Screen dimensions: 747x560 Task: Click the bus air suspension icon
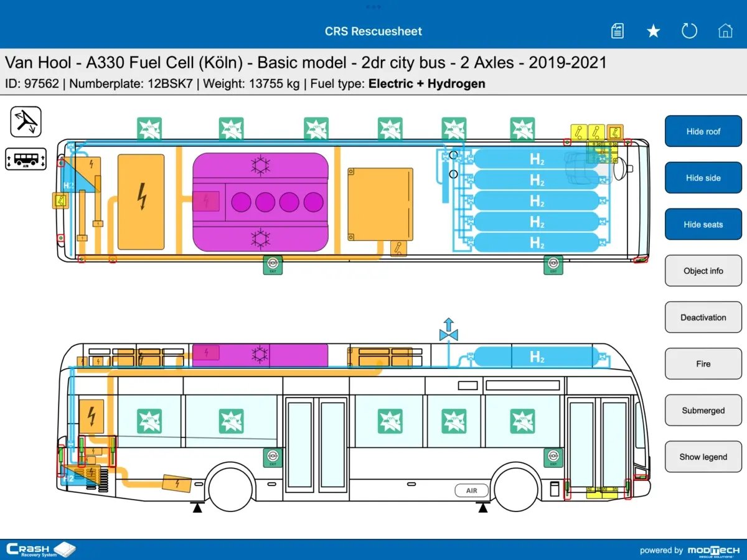point(26,159)
